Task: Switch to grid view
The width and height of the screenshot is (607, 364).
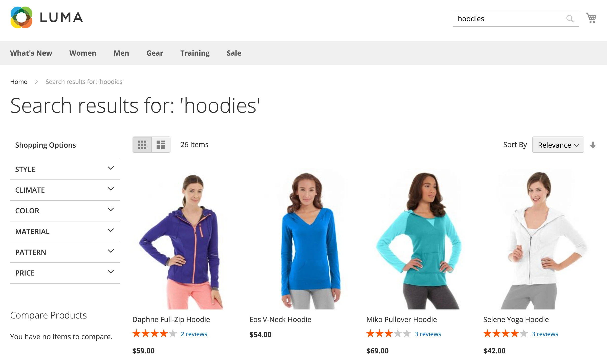Action: coord(142,145)
